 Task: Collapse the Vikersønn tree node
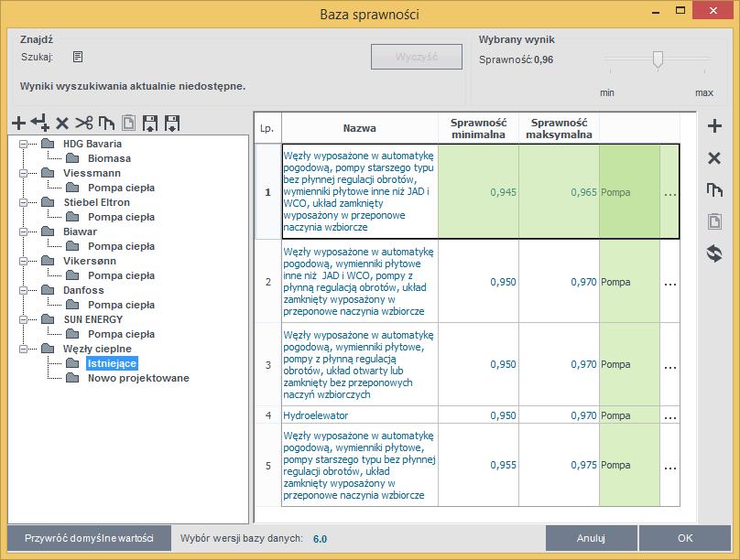pyautogui.click(x=23, y=261)
